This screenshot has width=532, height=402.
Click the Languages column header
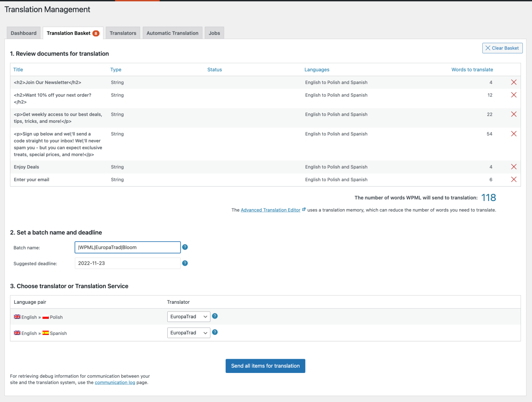pyautogui.click(x=317, y=70)
